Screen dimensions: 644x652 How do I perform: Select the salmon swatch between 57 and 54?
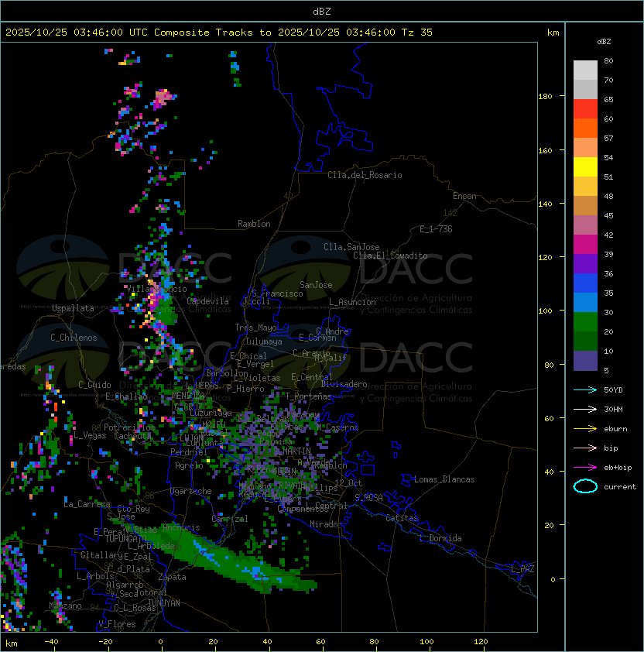point(585,148)
